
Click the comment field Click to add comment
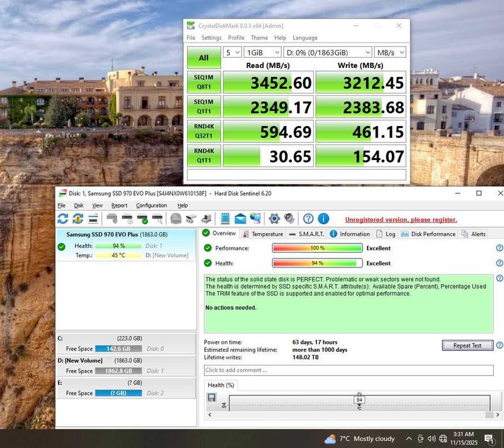(x=348, y=370)
